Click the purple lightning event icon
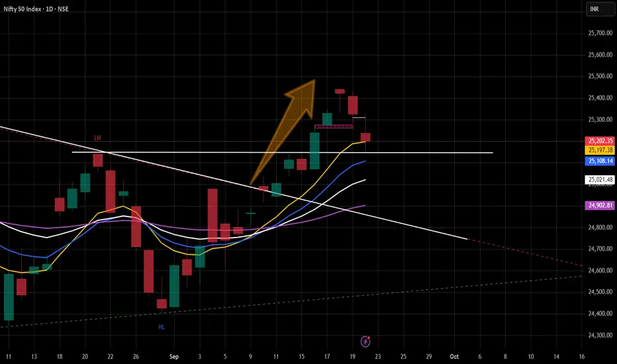This screenshot has width=617, height=364. point(365,341)
